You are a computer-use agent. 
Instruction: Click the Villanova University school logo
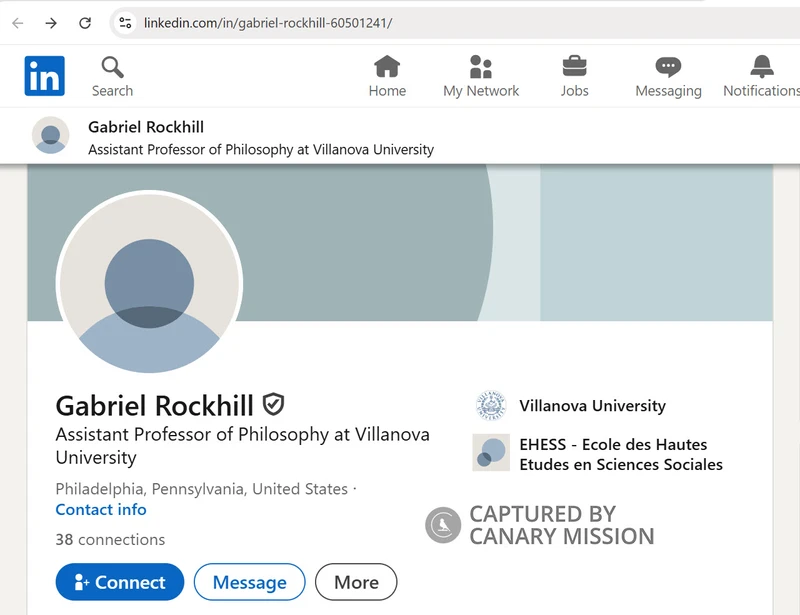pos(490,406)
